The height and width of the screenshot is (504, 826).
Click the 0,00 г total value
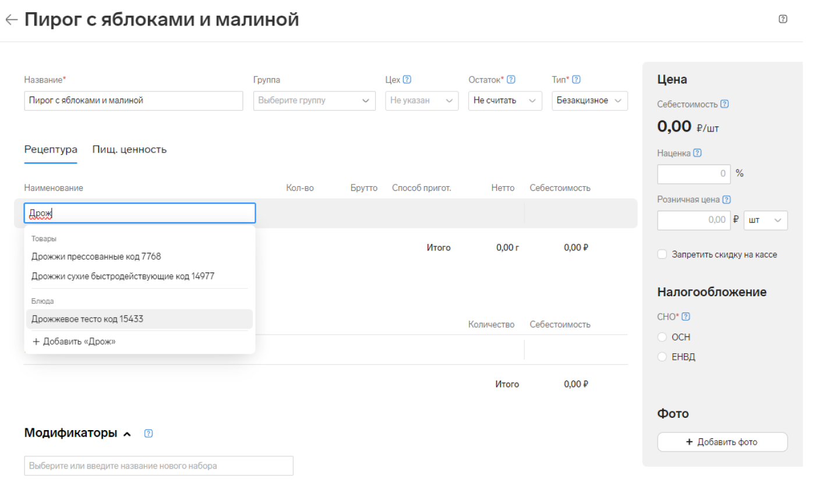[x=507, y=247]
